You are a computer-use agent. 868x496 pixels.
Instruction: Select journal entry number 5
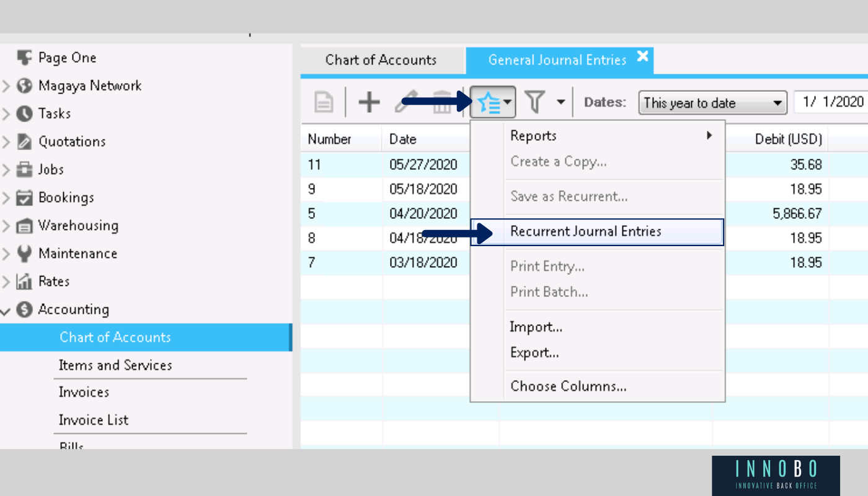[311, 214]
